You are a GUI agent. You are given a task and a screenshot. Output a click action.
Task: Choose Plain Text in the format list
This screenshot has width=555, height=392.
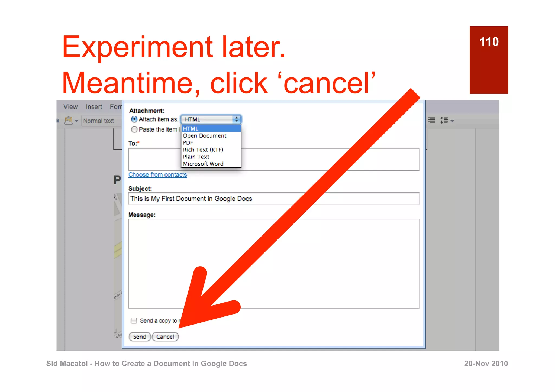click(211, 157)
